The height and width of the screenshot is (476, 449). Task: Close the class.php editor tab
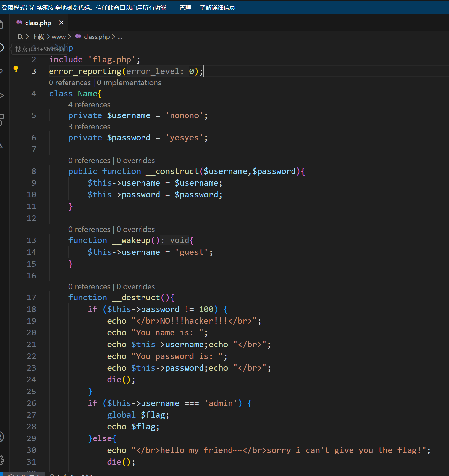click(61, 23)
